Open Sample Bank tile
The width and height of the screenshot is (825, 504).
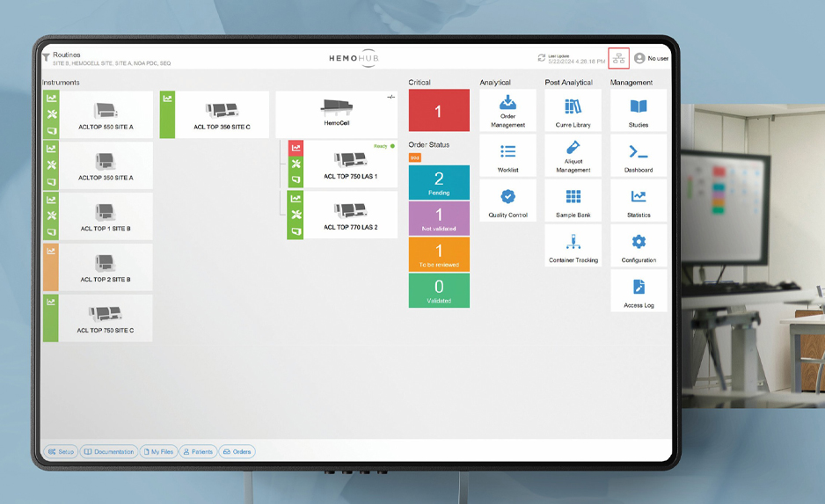(x=573, y=201)
